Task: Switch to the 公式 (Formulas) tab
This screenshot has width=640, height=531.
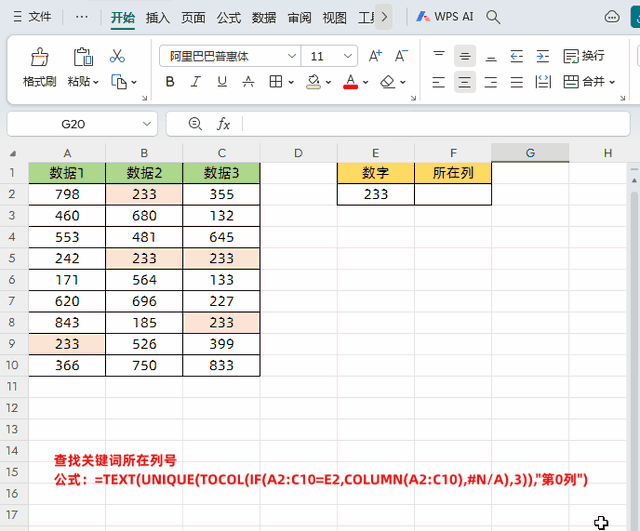Action: pos(229,18)
